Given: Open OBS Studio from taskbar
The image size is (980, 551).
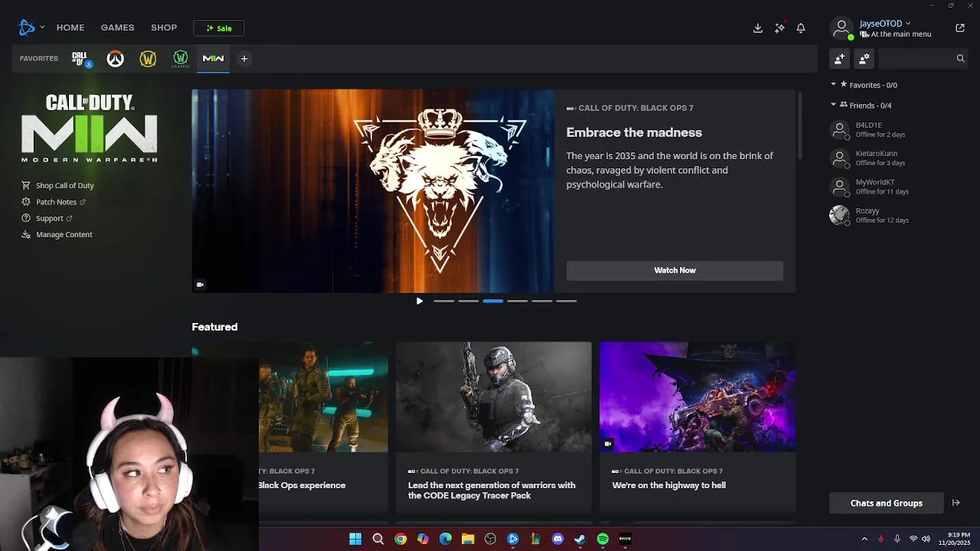Looking at the screenshot, I should [x=491, y=539].
